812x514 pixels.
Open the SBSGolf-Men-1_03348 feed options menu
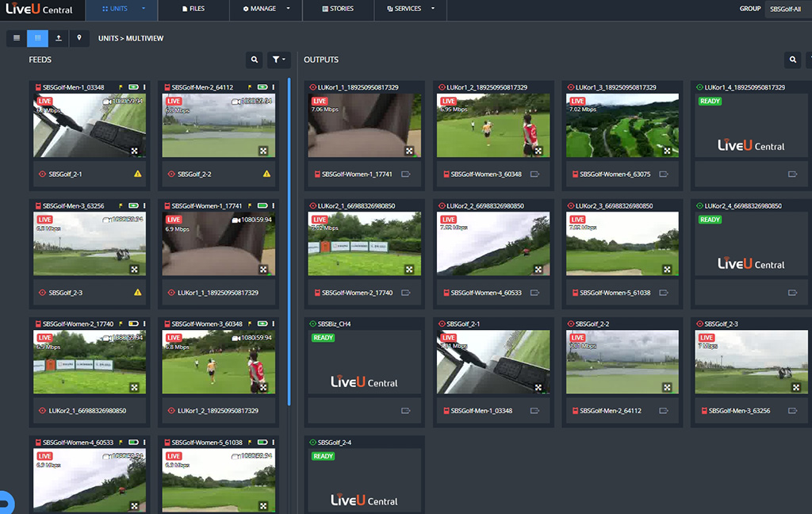coord(144,87)
